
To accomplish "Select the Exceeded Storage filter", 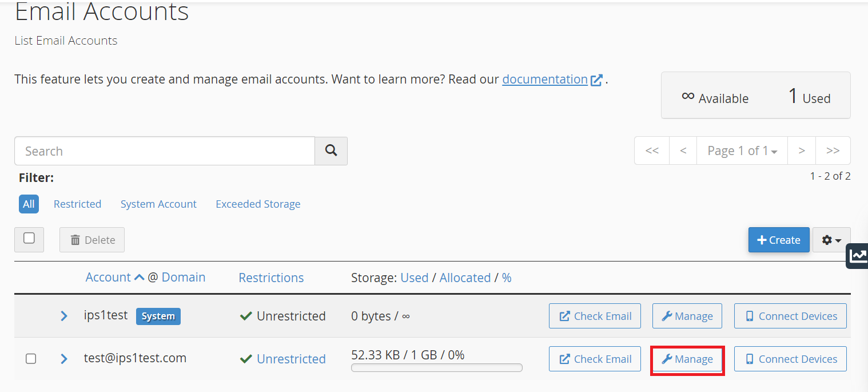I will click(x=258, y=204).
